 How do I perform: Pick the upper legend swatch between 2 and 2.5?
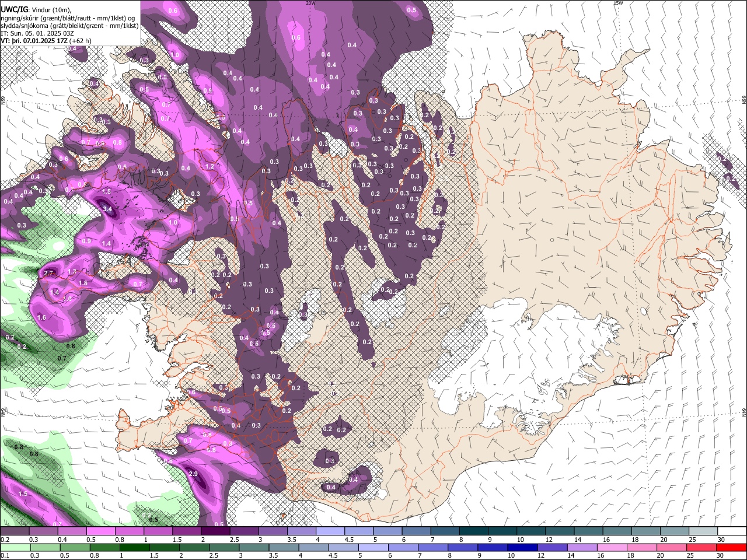pos(215,531)
